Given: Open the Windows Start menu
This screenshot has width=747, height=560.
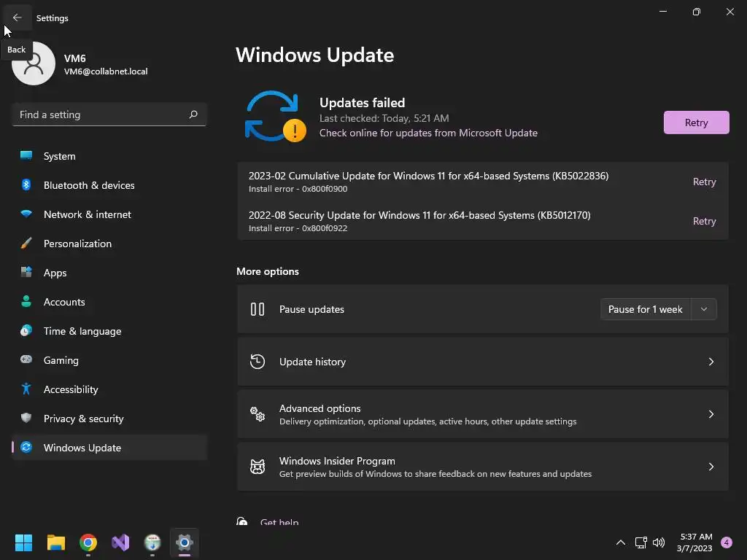Looking at the screenshot, I should (x=23, y=542).
